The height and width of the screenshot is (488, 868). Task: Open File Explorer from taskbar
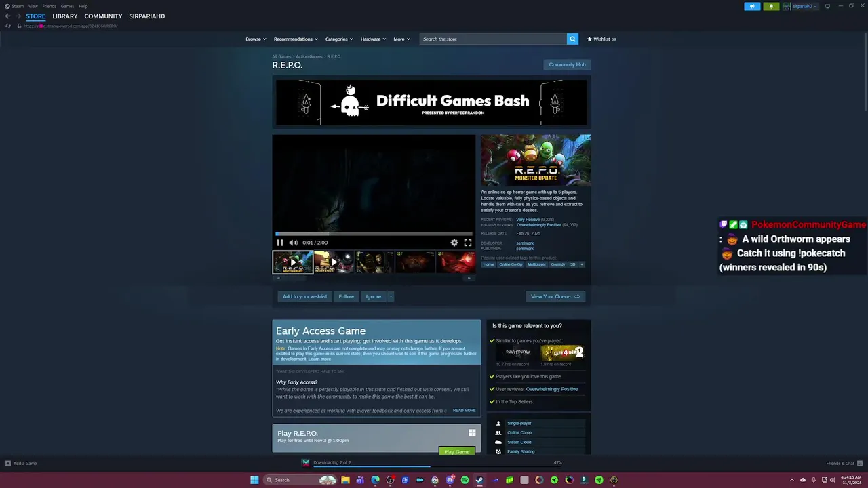[345, 480]
